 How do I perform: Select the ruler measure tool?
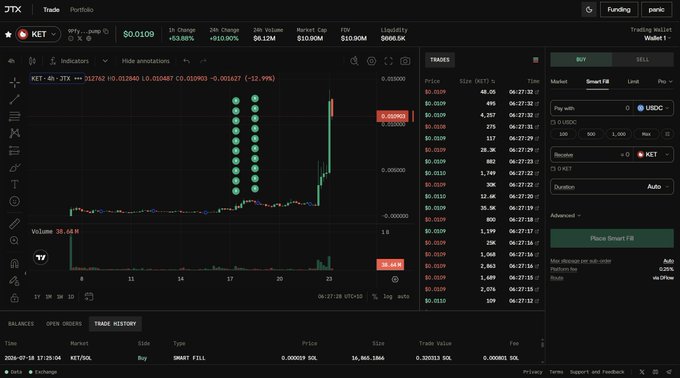pyautogui.click(x=15, y=224)
